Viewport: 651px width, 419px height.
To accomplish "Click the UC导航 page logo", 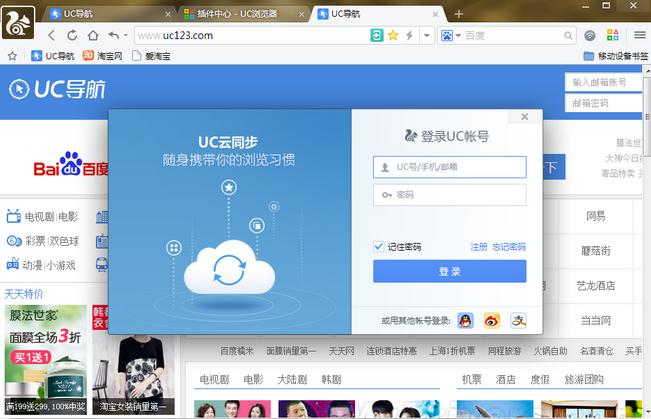I will (57, 89).
